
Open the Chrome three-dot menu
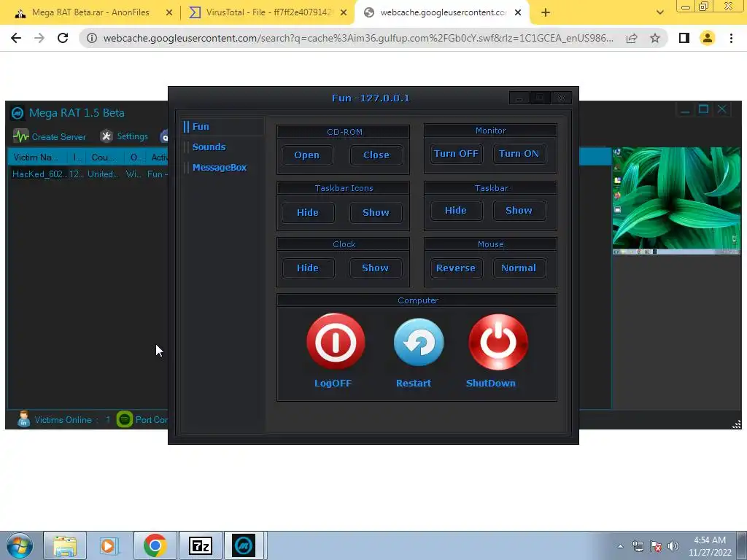point(731,38)
